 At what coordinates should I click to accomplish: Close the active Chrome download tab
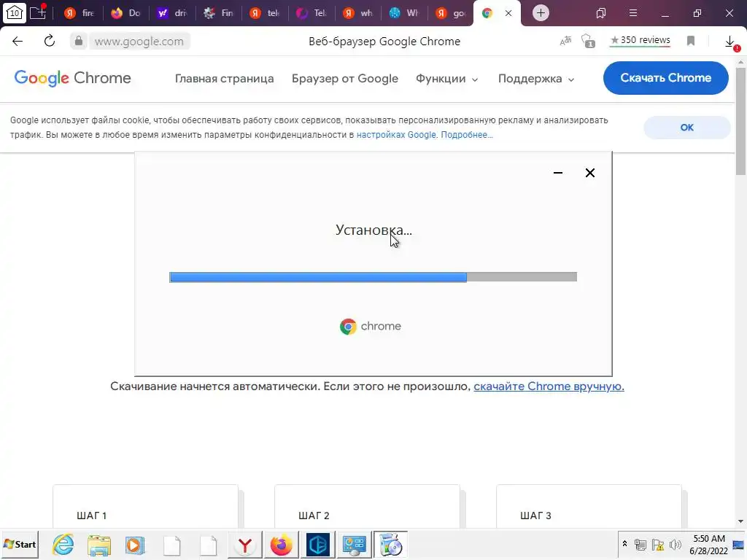tap(508, 13)
